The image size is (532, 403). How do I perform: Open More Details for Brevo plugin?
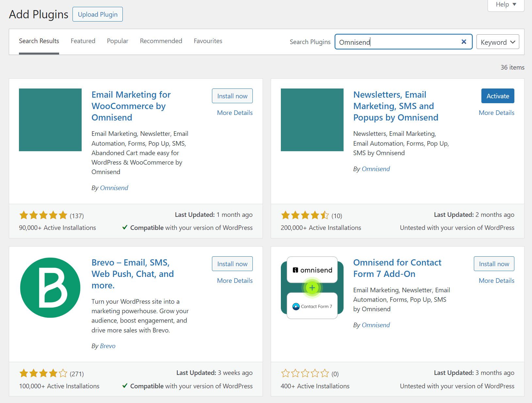pyautogui.click(x=235, y=281)
